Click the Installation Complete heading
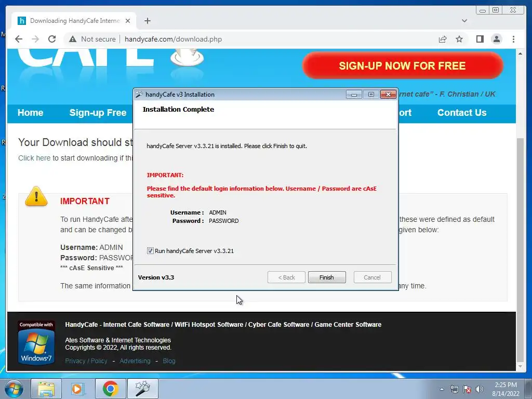The width and height of the screenshot is (532, 399). click(179, 110)
